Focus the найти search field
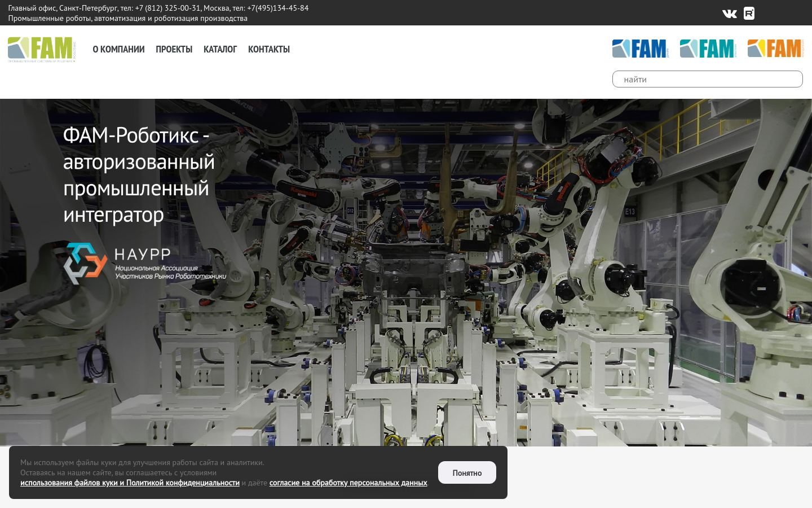This screenshot has width=812, height=508. point(708,79)
